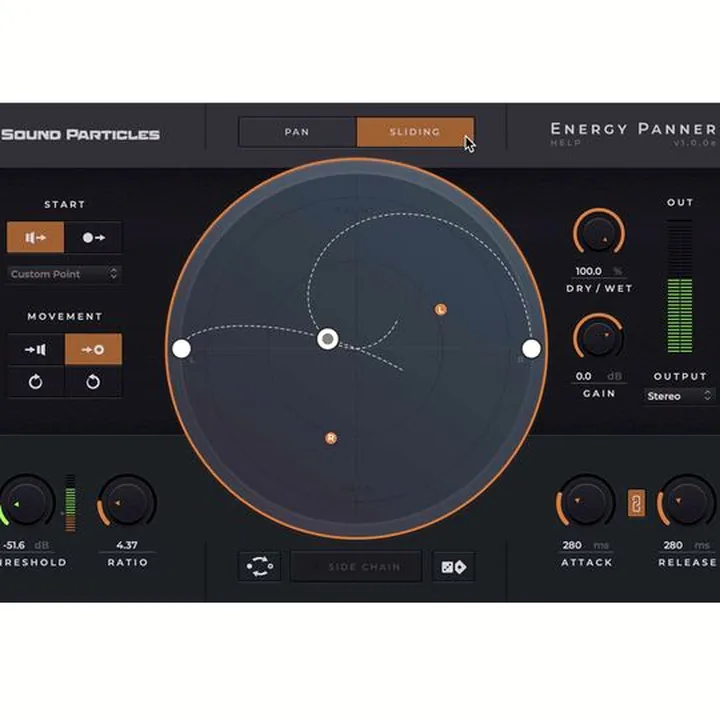Switch to the PAN tab

tap(298, 132)
